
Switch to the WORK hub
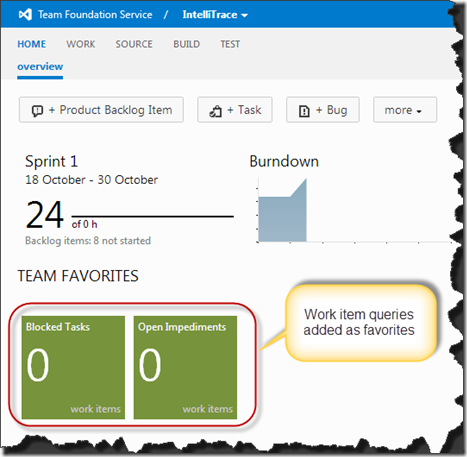pyautogui.click(x=81, y=44)
